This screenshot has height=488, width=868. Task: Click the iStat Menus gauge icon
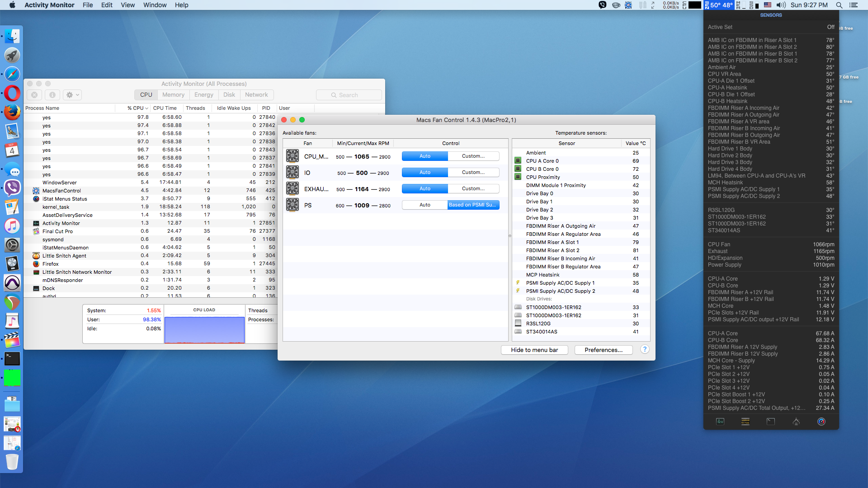[x=821, y=422]
